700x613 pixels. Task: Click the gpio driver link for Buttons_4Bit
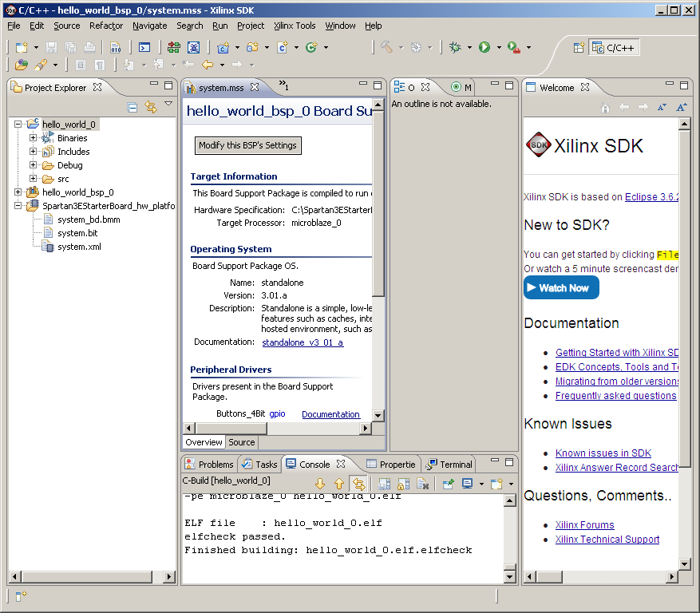click(x=277, y=414)
